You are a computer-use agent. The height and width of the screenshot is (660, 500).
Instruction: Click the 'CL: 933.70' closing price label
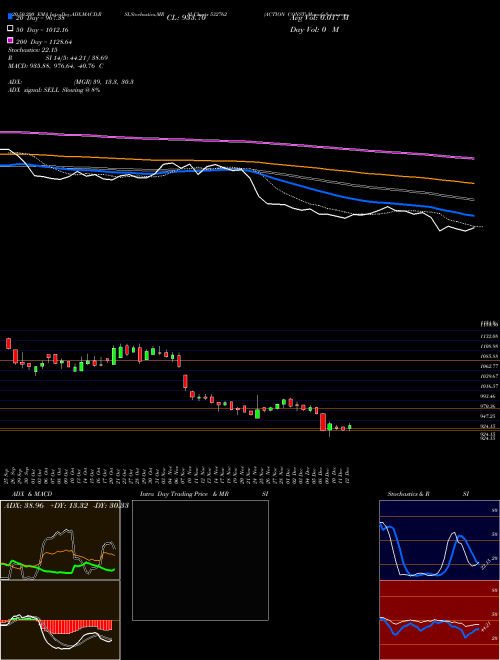[186, 18]
